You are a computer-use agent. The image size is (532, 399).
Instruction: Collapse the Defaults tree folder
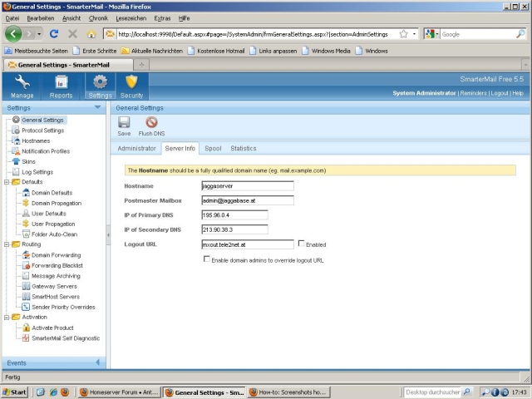[x=7, y=182]
